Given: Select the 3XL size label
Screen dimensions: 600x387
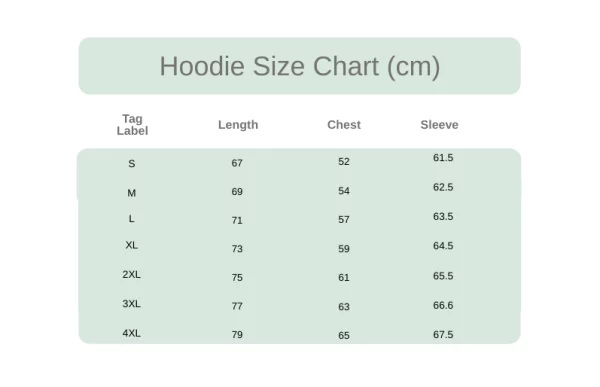Looking at the screenshot, I should point(132,304).
